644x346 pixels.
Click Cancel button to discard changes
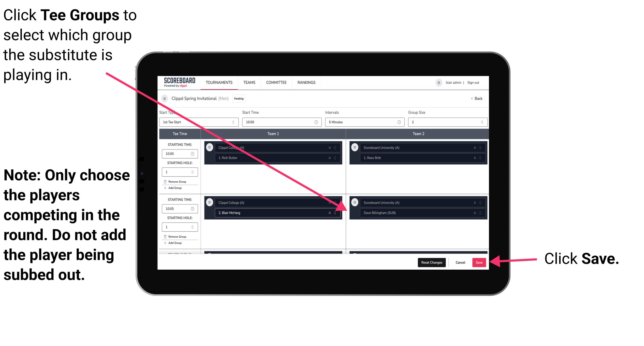(x=460, y=262)
